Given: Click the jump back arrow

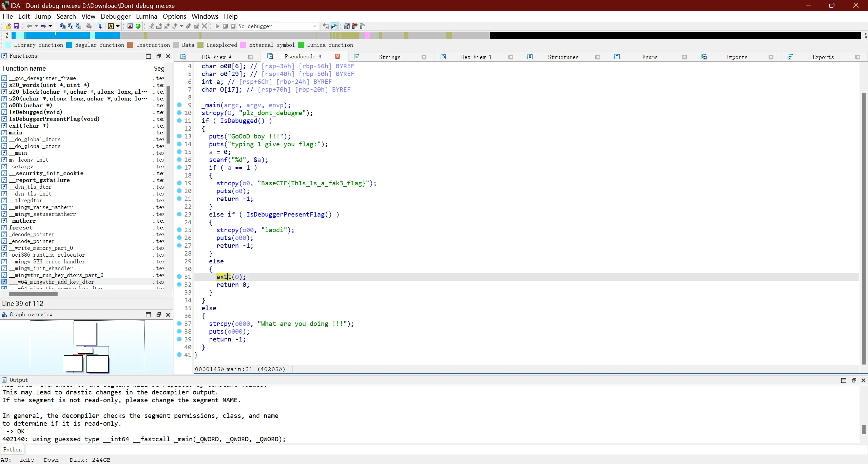Looking at the screenshot, I should click(29, 26).
